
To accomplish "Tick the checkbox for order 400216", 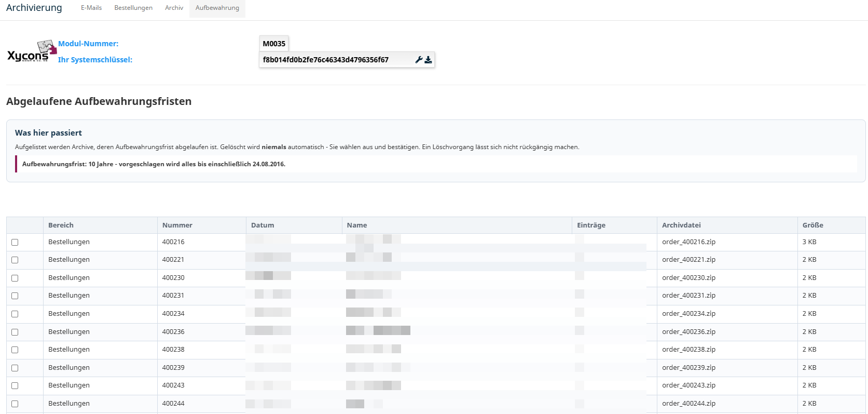I will 15,242.
